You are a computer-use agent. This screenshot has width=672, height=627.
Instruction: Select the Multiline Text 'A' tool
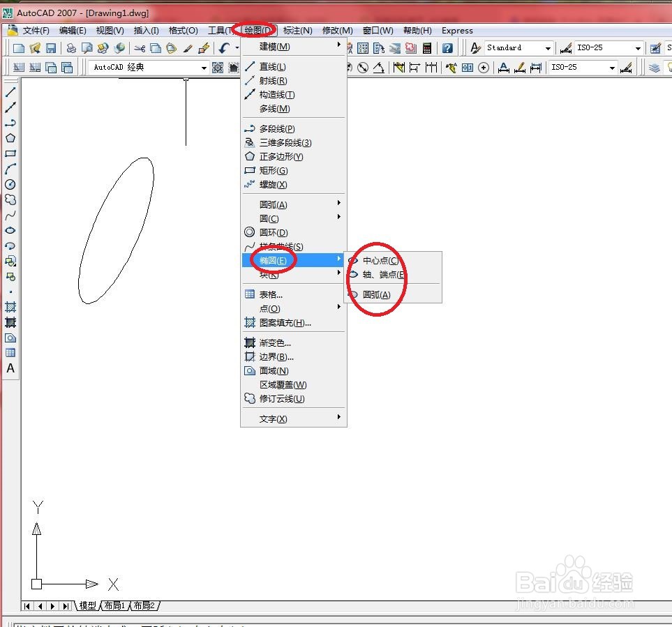(x=10, y=368)
